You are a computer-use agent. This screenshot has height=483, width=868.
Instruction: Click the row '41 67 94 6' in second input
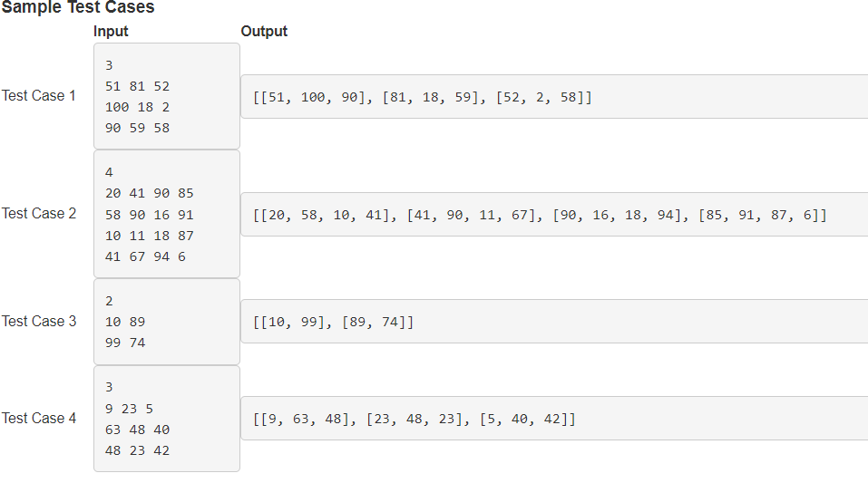click(x=145, y=256)
